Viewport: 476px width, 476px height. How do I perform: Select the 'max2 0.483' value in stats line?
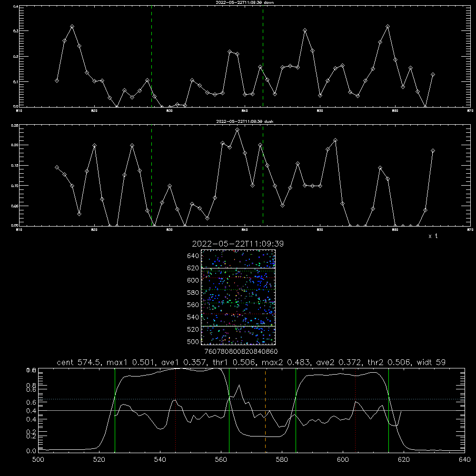coord(286,362)
